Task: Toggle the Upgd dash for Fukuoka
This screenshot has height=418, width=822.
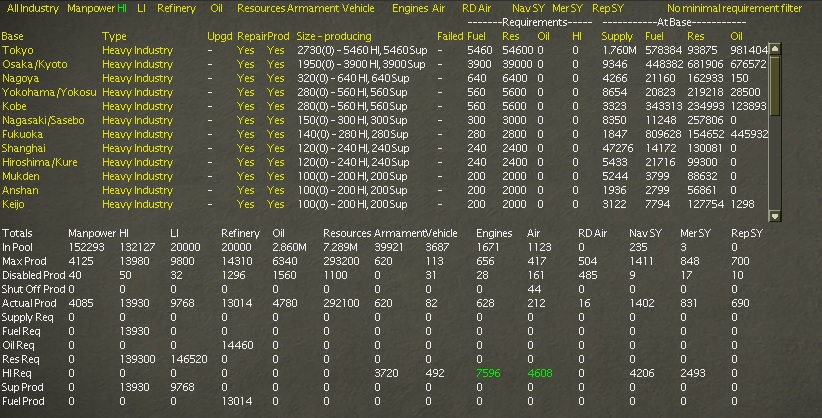Action: [210, 134]
